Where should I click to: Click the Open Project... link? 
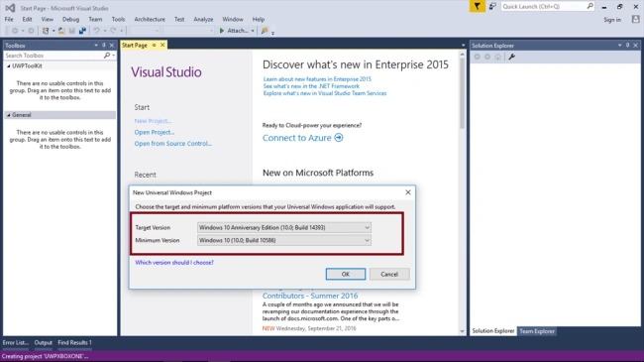pos(155,132)
